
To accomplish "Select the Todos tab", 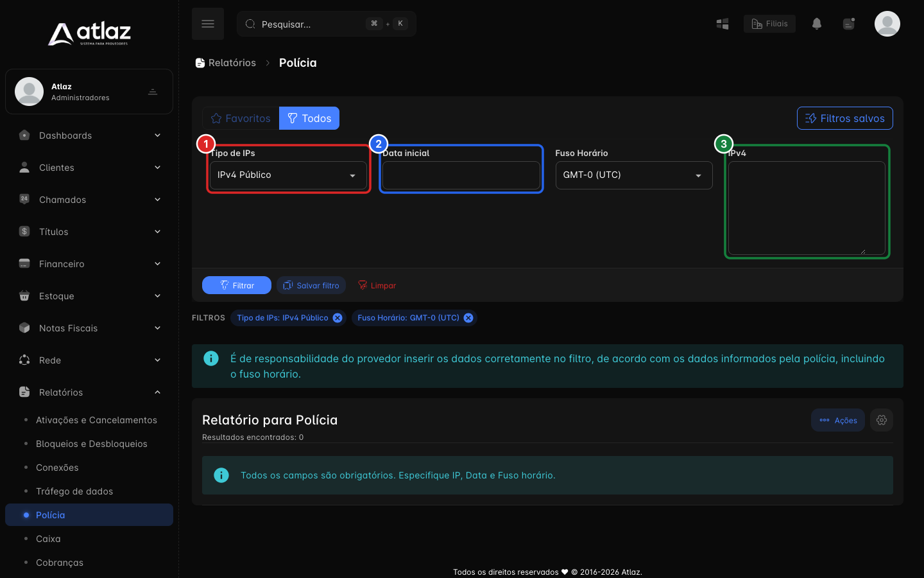I will (309, 118).
